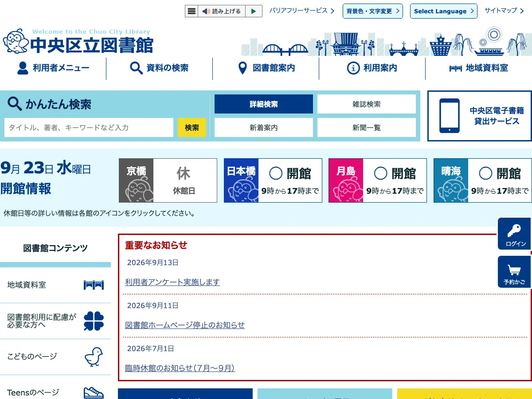Go to サイトマップ
The height and width of the screenshot is (399, 532).
(504, 10)
